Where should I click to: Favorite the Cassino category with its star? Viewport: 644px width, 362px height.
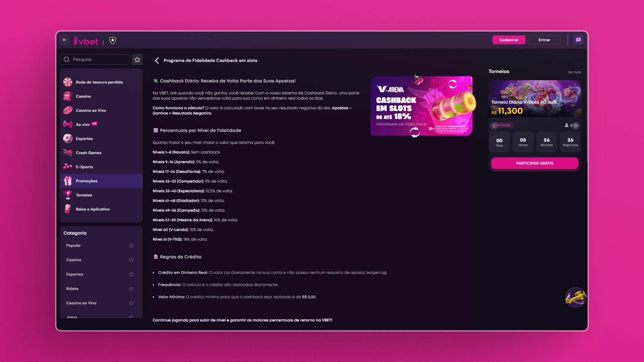point(131,260)
